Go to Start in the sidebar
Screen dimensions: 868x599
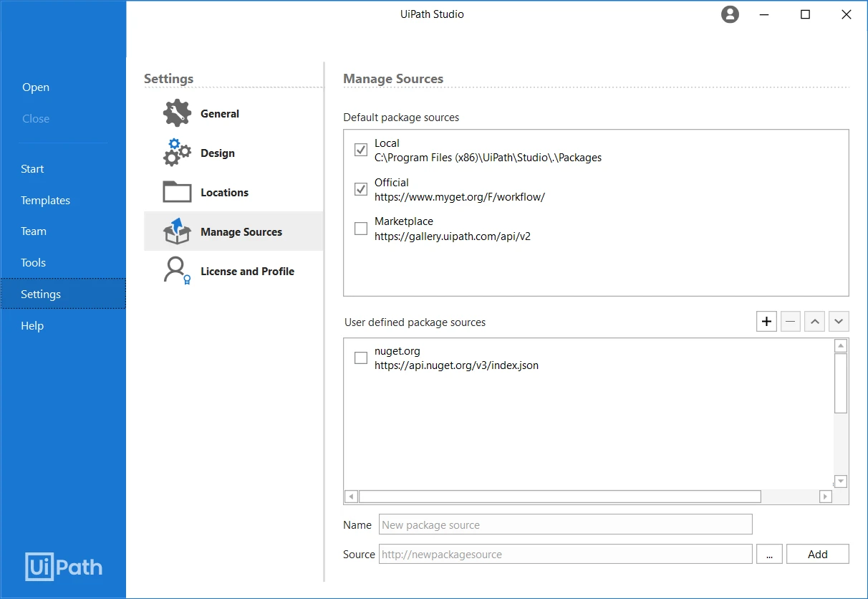click(32, 169)
